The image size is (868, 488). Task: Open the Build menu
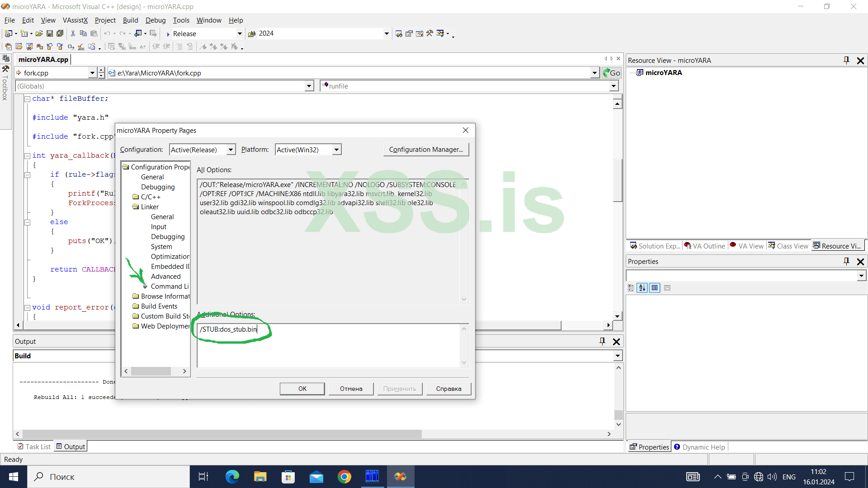[x=130, y=20]
